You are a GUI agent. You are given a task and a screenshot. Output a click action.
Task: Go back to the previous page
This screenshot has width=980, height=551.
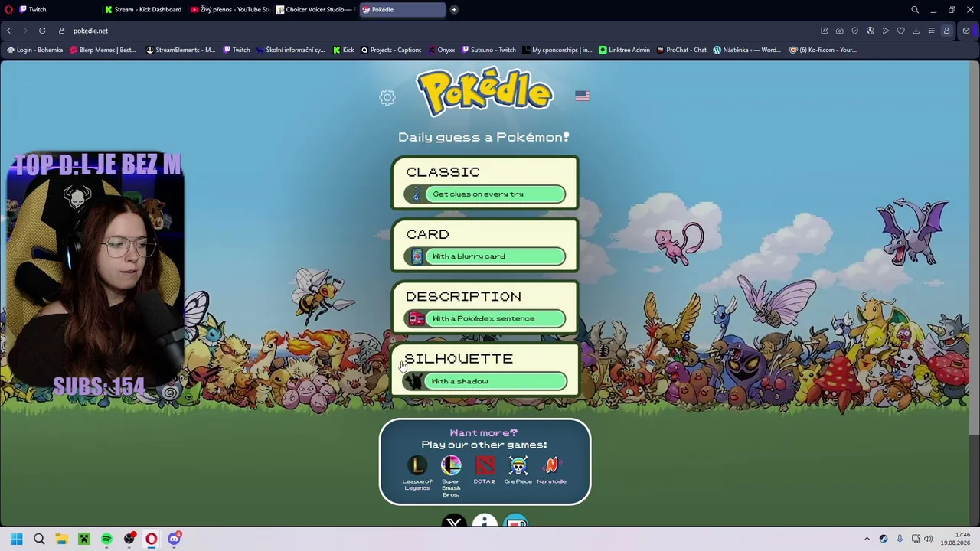8,31
